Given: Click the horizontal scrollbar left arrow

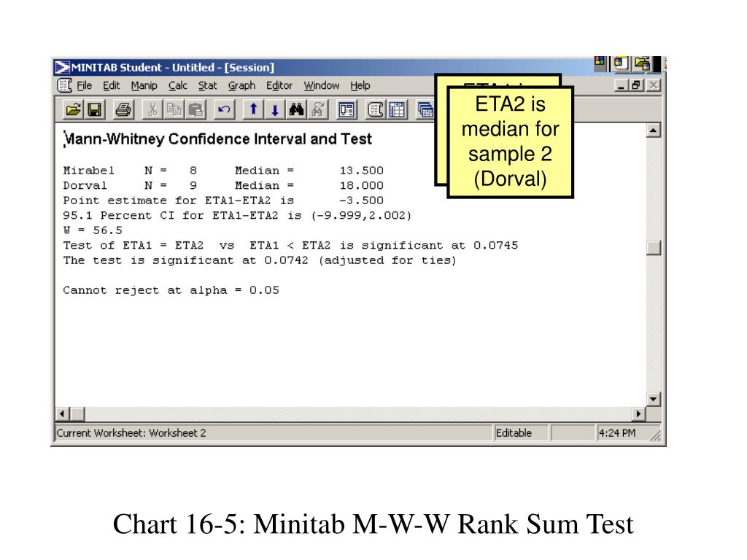Looking at the screenshot, I should [x=63, y=414].
